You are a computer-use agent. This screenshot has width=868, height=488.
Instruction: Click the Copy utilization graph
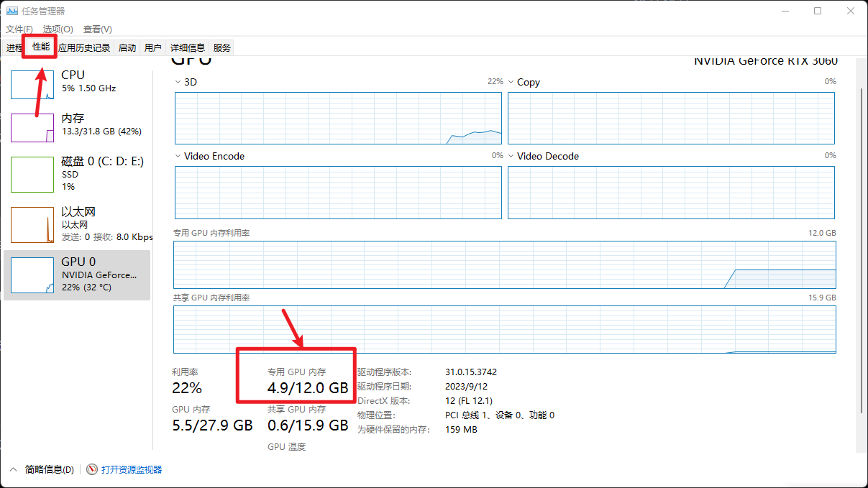671,118
